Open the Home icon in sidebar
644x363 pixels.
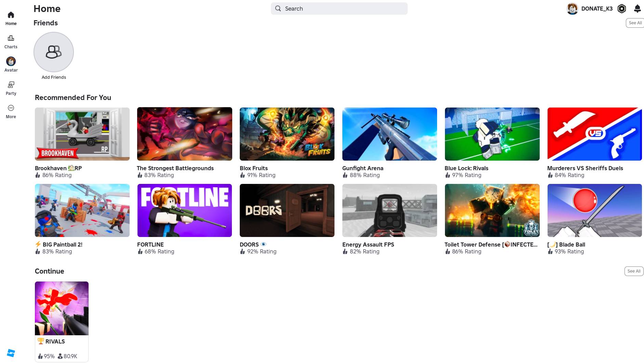(x=11, y=15)
